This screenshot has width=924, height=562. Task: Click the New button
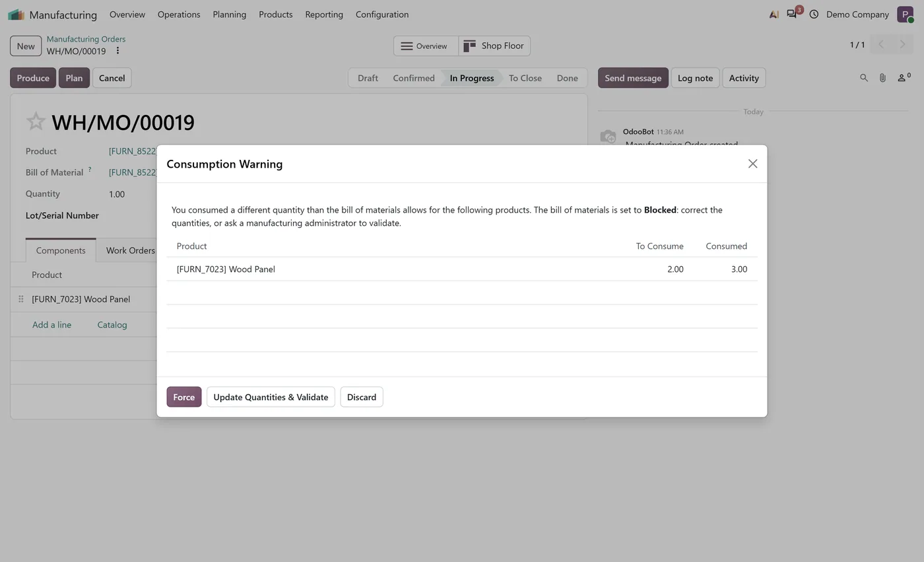click(26, 46)
